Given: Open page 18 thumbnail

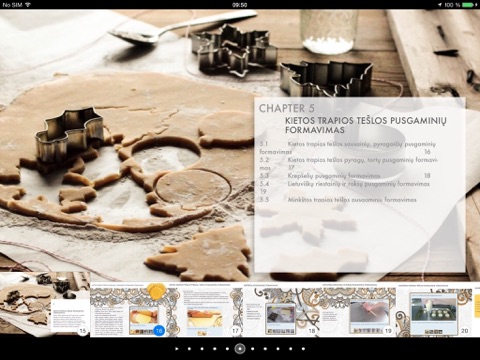Looking at the screenshot, I should (282, 310).
